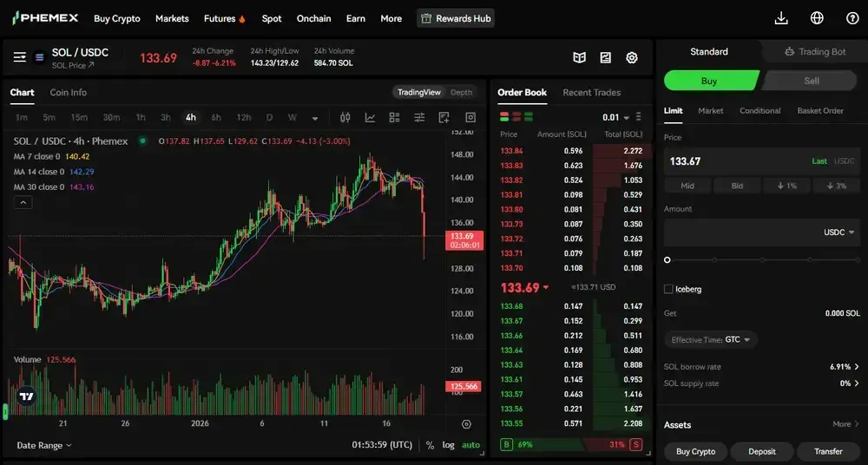This screenshot has width=868, height=465.
Task: Toggle the green dot next to Phemex chart title
Action: (x=143, y=141)
